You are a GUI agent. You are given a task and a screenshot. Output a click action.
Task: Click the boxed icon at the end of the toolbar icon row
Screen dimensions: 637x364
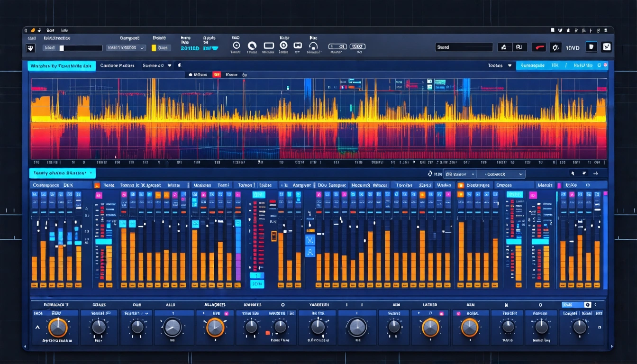[x=358, y=46]
